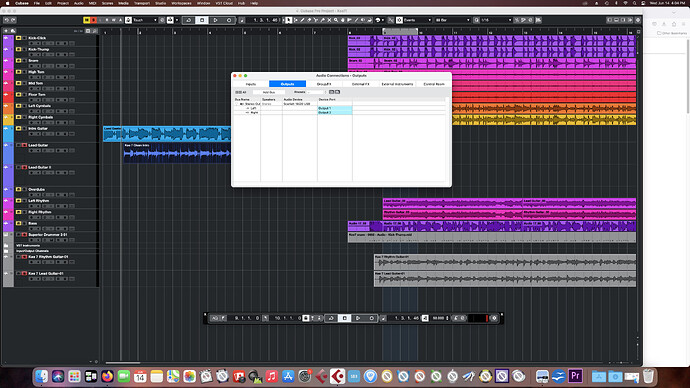This screenshot has width=690, height=388.
Task: Open App Store in the Dock
Action: (288, 376)
